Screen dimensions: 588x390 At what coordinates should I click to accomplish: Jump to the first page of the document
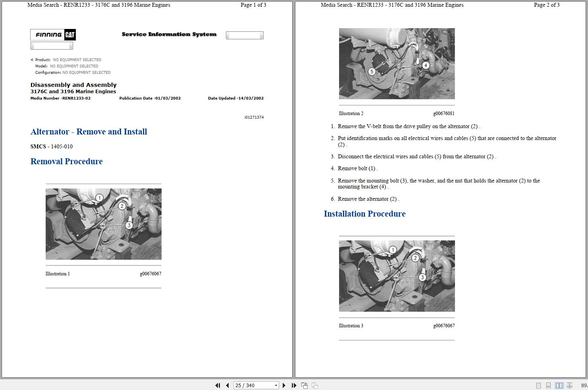click(x=218, y=385)
